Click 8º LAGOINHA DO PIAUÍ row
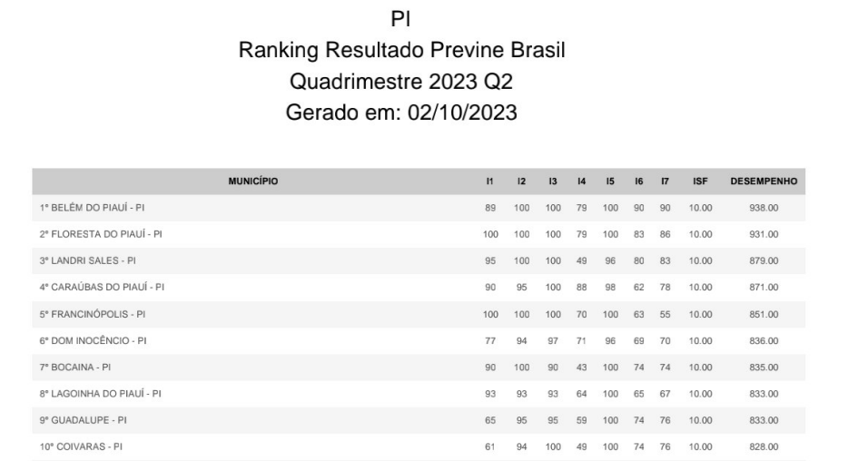The image size is (868, 461). tap(419, 394)
